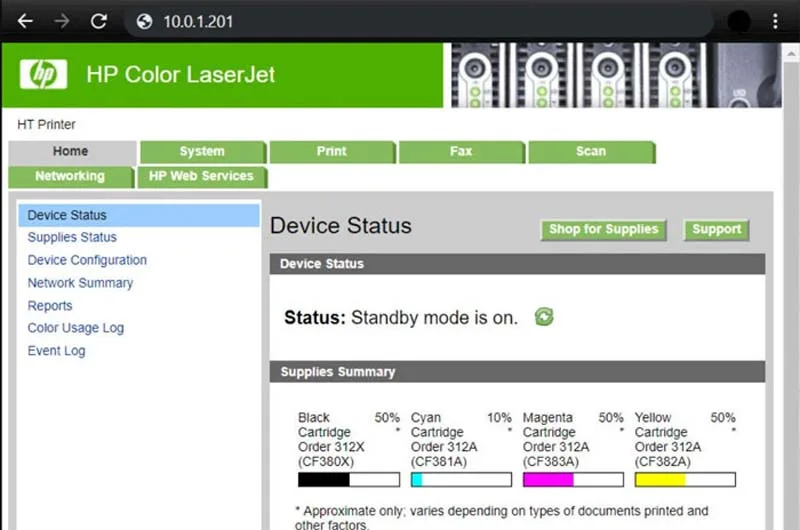The height and width of the screenshot is (530, 800).
Task: Open Device Configuration from the sidebar
Action: click(87, 260)
